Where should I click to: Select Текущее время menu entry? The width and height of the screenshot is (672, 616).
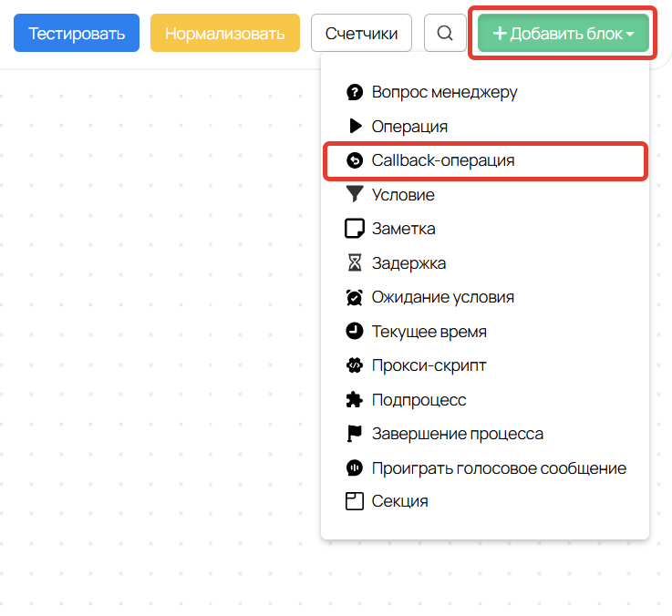[485, 332]
